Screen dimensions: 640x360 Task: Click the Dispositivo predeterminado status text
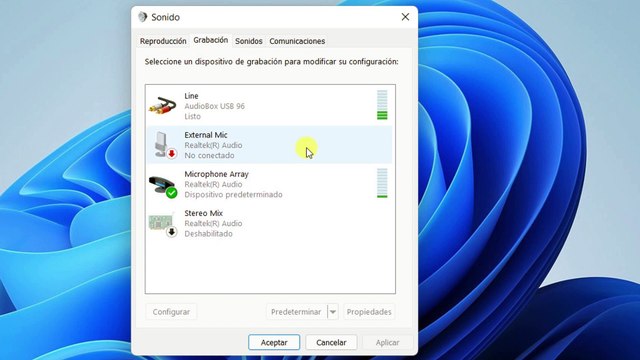[233, 195]
